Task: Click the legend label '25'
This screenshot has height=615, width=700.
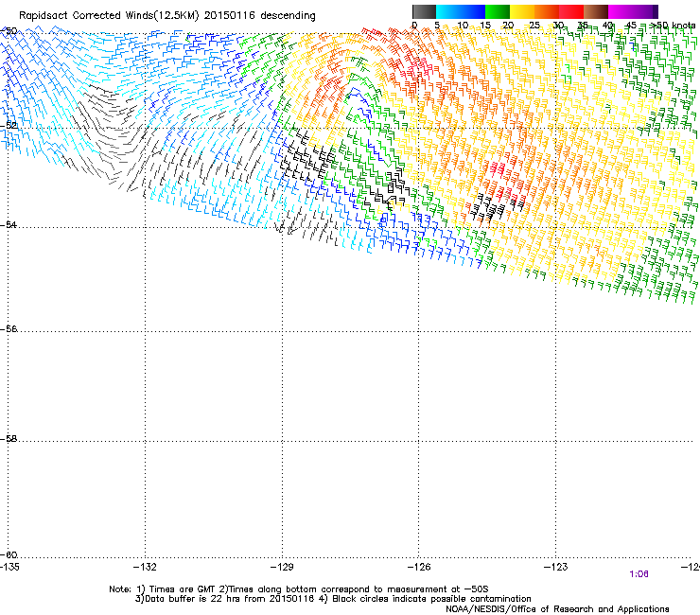Action: click(534, 26)
